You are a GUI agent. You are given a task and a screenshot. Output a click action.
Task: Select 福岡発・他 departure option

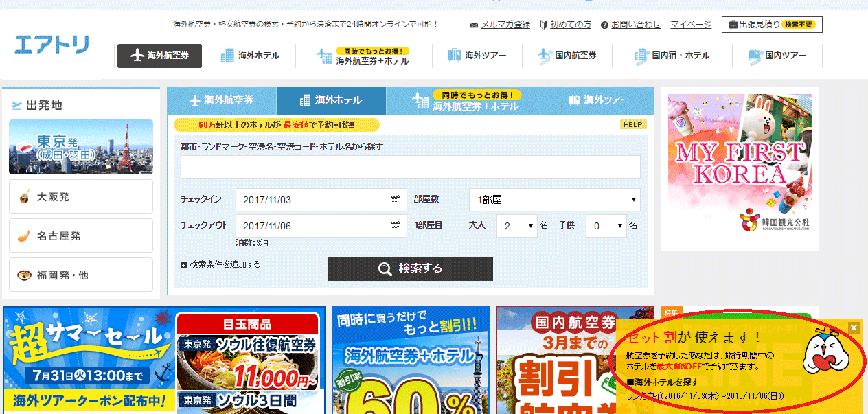[81, 275]
